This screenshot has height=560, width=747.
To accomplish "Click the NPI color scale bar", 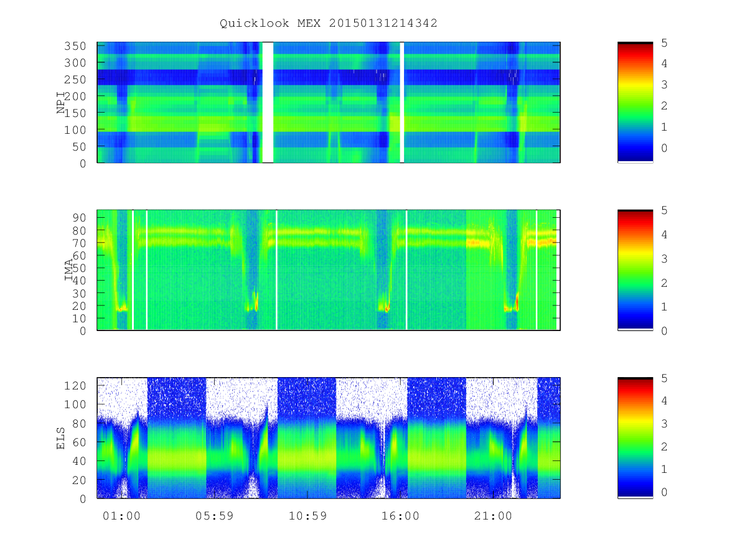I will (635, 103).
